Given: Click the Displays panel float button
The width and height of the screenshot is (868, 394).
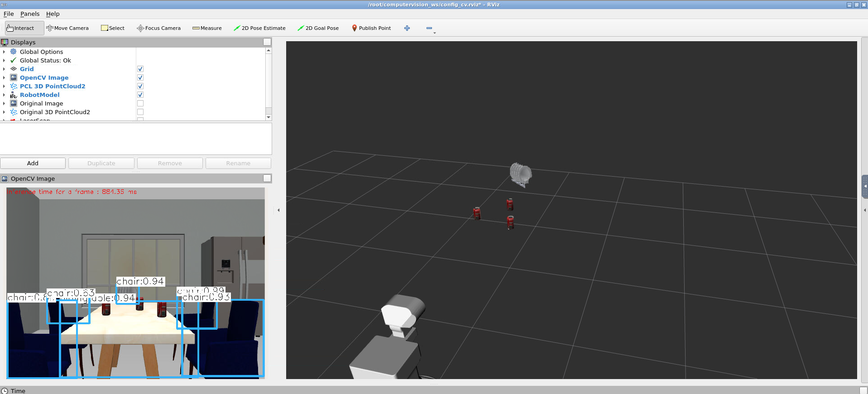Looking at the screenshot, I should (267, 42).
